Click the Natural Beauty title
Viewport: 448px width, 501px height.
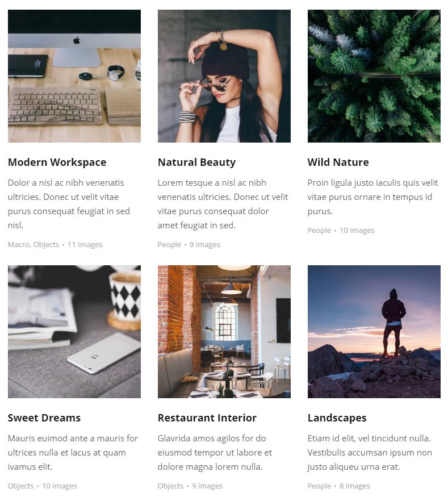pos(196,162)
